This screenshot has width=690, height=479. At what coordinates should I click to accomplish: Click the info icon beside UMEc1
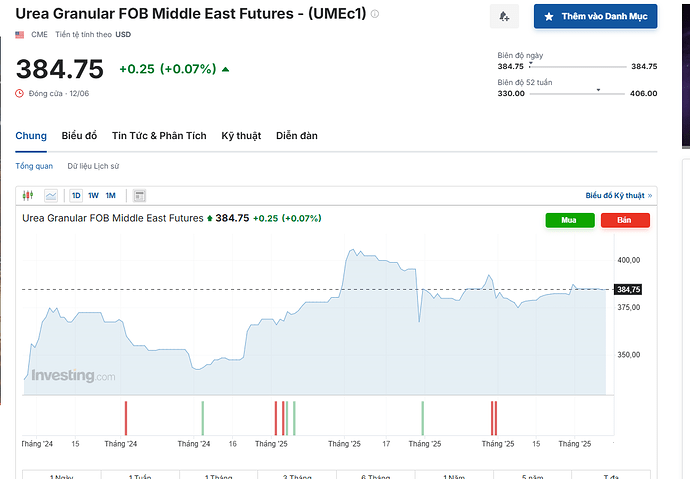374,14
